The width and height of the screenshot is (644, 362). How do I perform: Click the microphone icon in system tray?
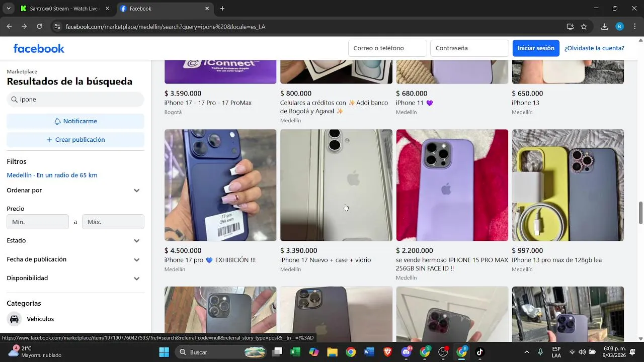point(540,352)
